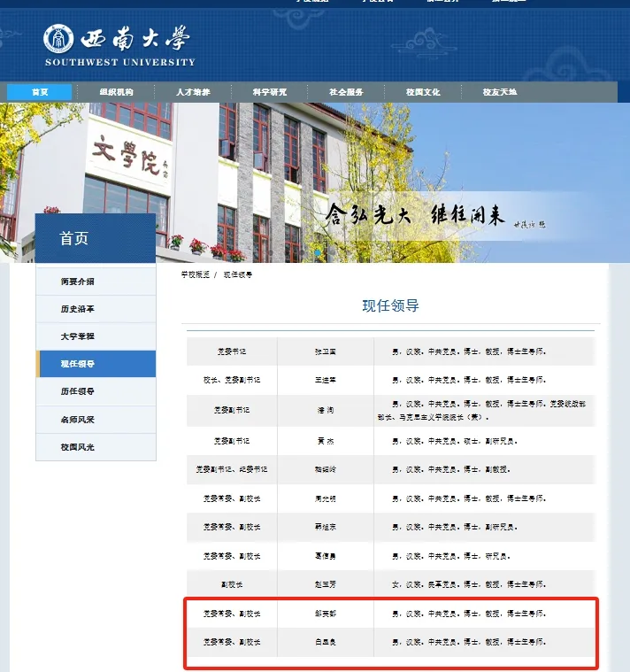Click the 校园文化 navigation item
Screen dimensions: 630x672
[423, 92]
